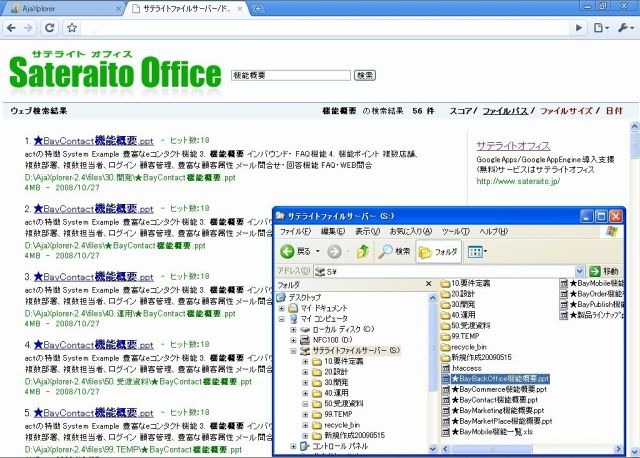Viewport: 640px width, 458px height.
Task: Select デスクトップ in folder tree
Action: click(304, 297)
